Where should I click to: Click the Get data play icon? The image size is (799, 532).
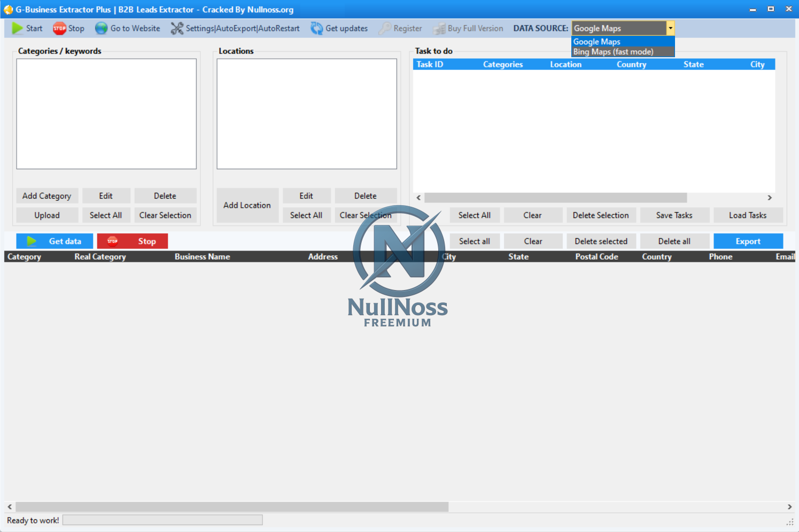pyautogui.click(x=30, y=241)
